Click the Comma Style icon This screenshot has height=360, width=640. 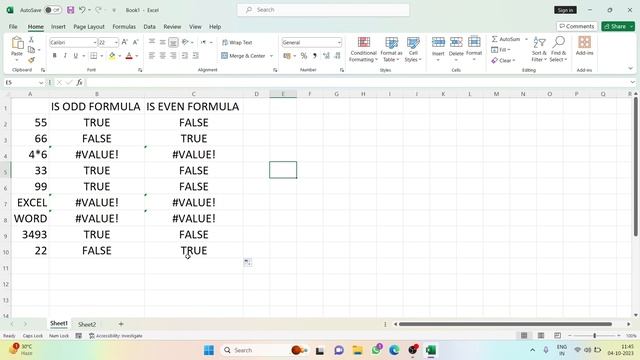pos(315,56)
